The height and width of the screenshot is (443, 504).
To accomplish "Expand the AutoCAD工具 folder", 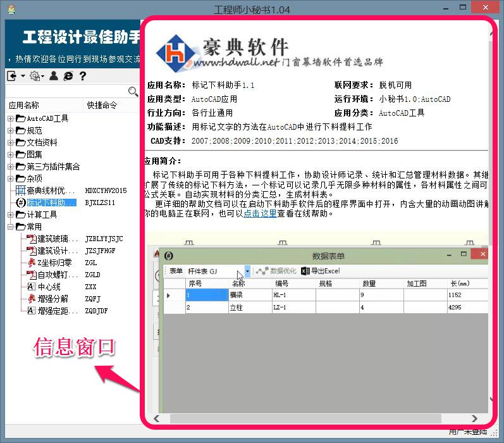I will [x=10, y=119].
